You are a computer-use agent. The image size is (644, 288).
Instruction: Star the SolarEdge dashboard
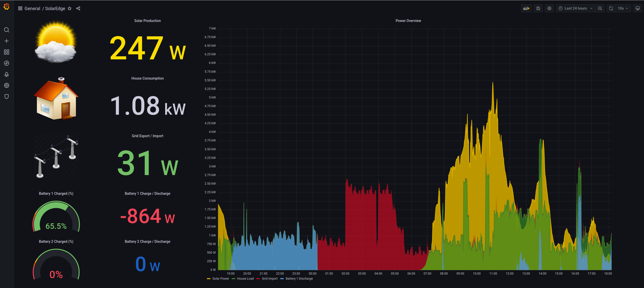[70, 8]
